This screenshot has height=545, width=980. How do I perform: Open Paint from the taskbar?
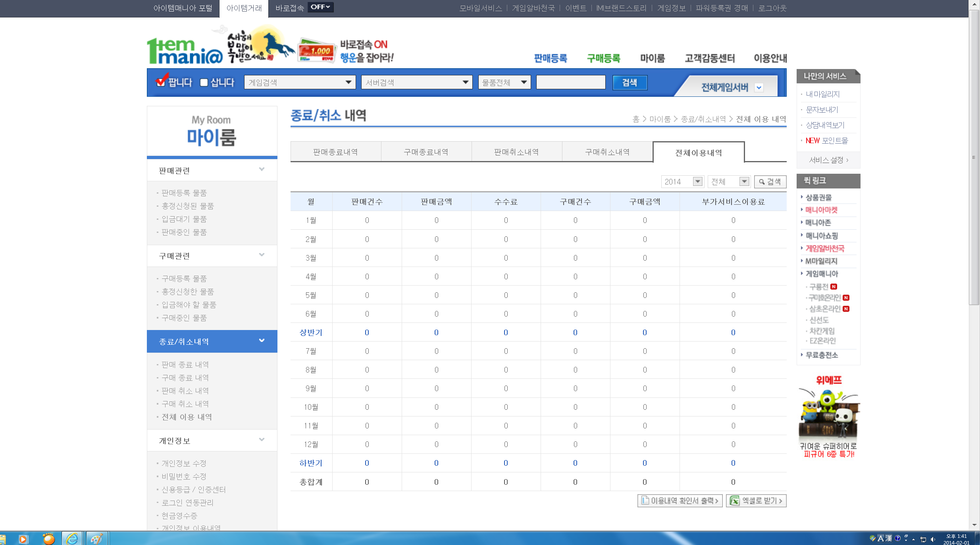coord(96,539)
